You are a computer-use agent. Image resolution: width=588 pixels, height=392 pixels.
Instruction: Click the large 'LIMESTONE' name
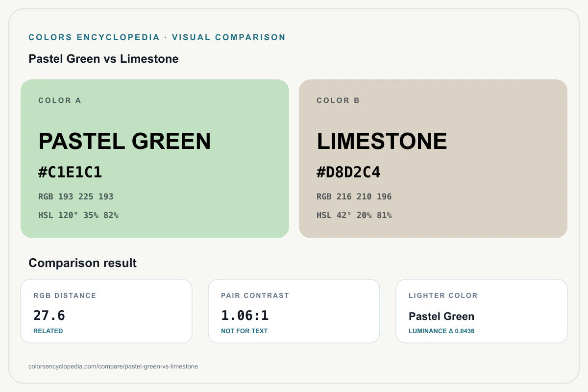point(382,141)
